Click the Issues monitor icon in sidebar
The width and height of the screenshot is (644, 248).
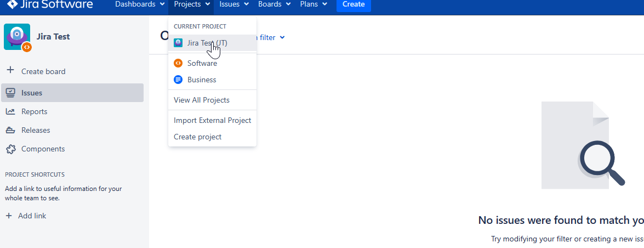point(10,93)
